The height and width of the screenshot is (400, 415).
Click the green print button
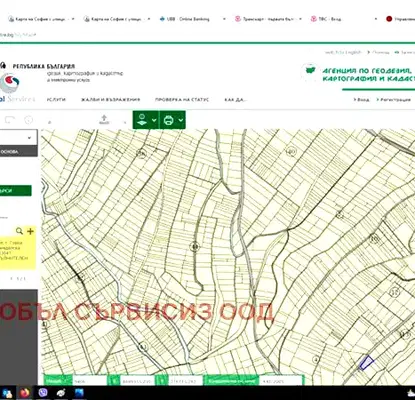click(x=168, y=120)
